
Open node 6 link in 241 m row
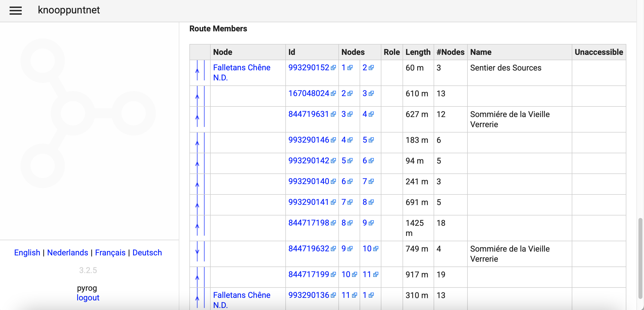click(x=343, y=181)
